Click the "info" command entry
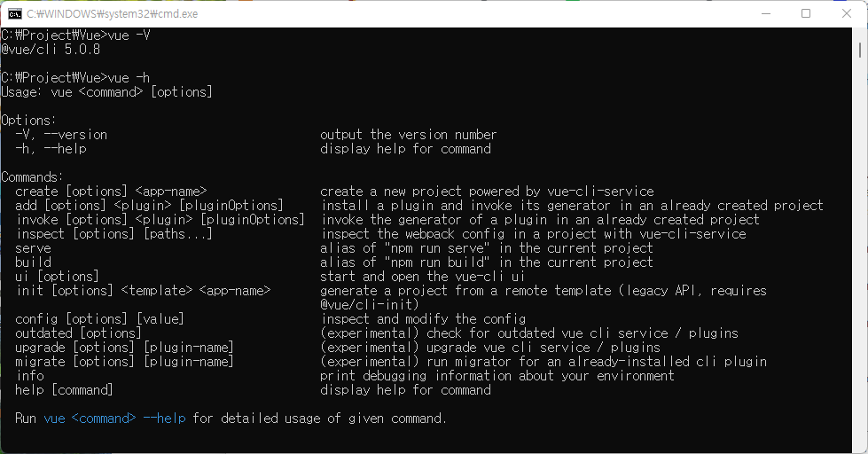Screen dimensions: 868x454 (29, 375)
